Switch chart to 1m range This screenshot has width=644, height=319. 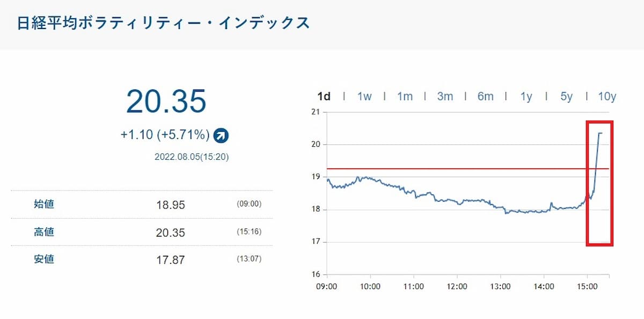(x=405, y=97)
